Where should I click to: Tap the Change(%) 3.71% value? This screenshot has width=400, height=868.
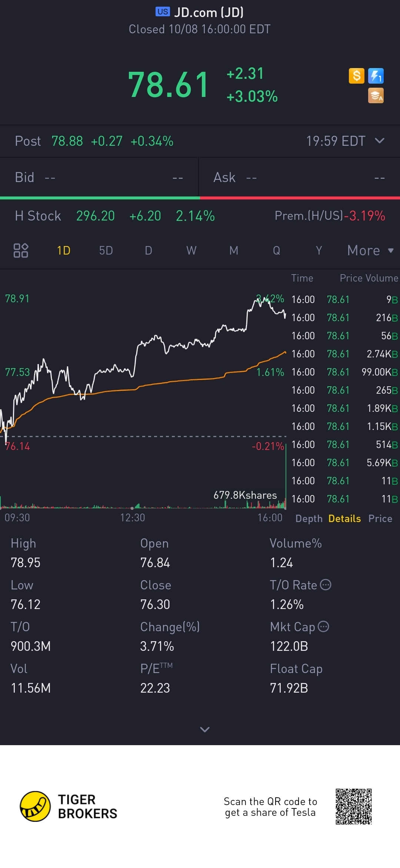pyautogui.click(x=157, y=646)
